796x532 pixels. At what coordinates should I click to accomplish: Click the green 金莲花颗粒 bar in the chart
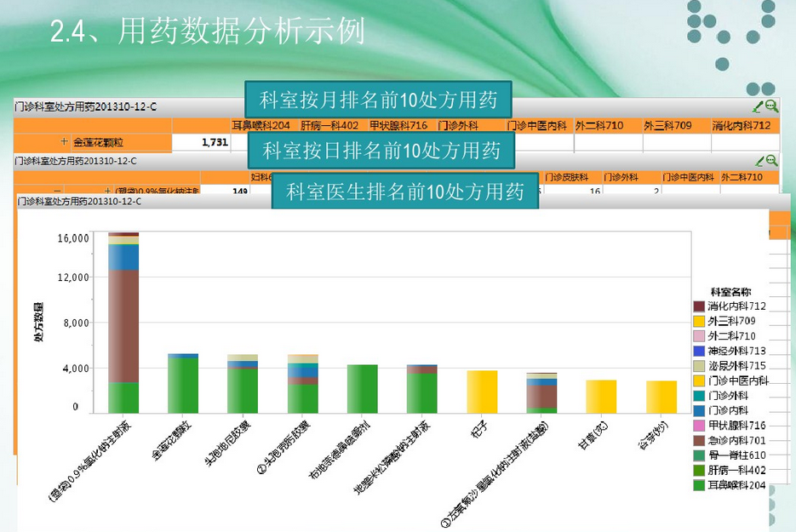point(183,385)
